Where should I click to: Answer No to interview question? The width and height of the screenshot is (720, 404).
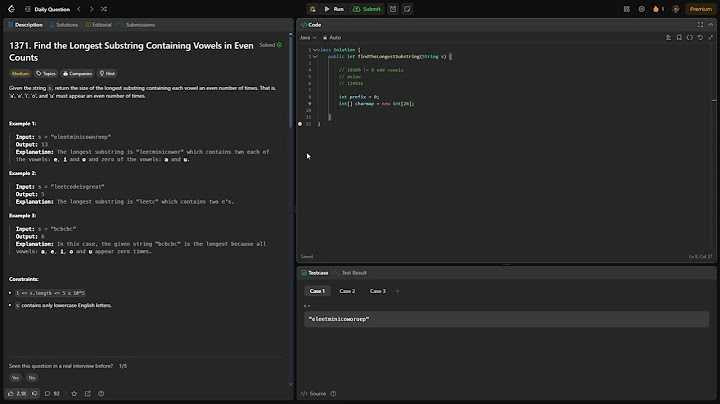[32, 378]
